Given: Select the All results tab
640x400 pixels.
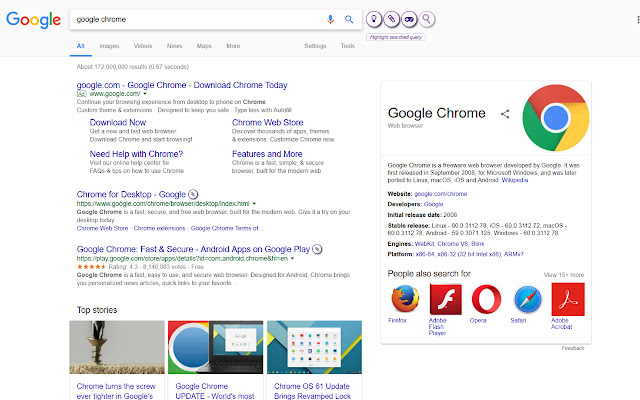Looking at the screenshot, I should (x=80, y=46).
